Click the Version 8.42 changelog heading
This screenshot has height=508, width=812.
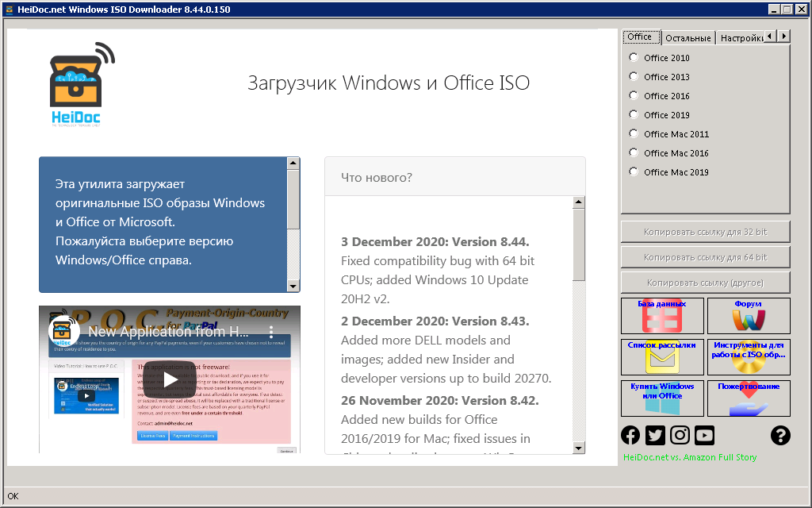pyautogui.click(x=439, y=400)
